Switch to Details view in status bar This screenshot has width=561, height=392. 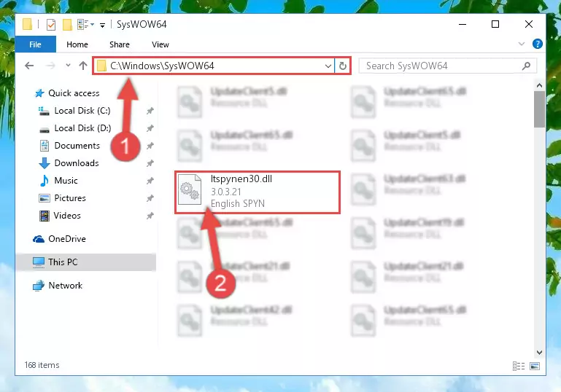519,366
